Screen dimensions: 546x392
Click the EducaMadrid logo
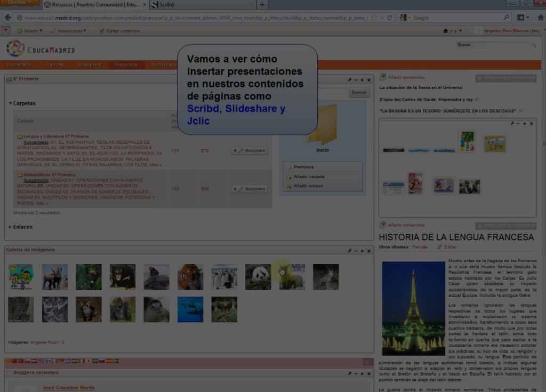[x=41, y=48]
